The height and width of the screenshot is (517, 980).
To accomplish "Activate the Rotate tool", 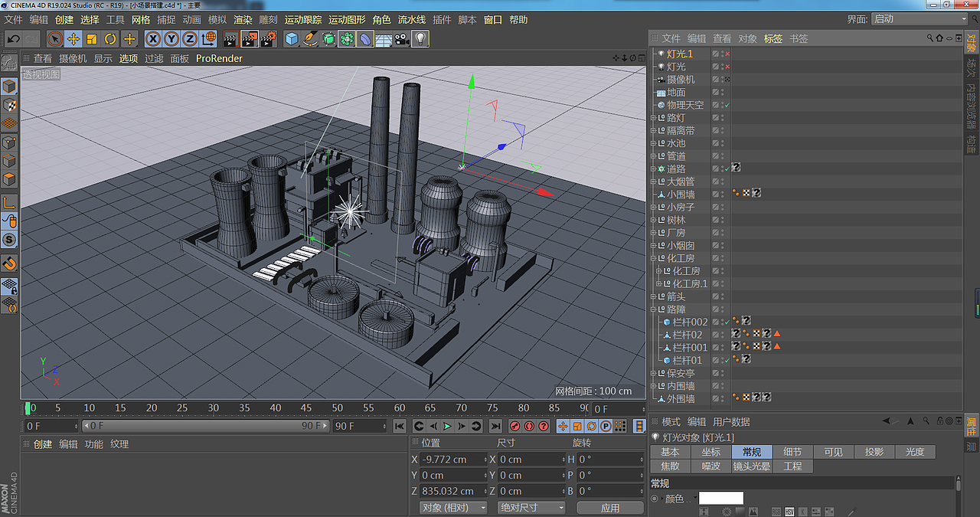I will tap(111, 39).
